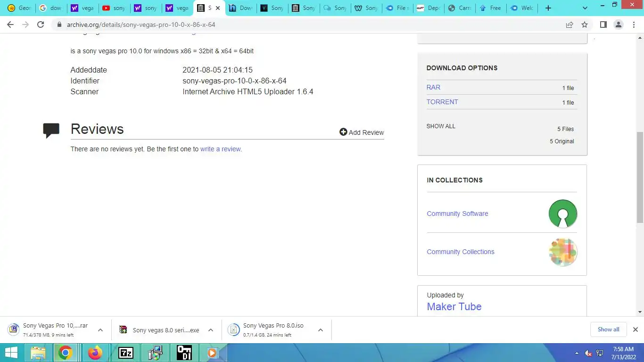644x362 pixels.
Task: Click the Add Review plus icon
Action: point(343,132)
